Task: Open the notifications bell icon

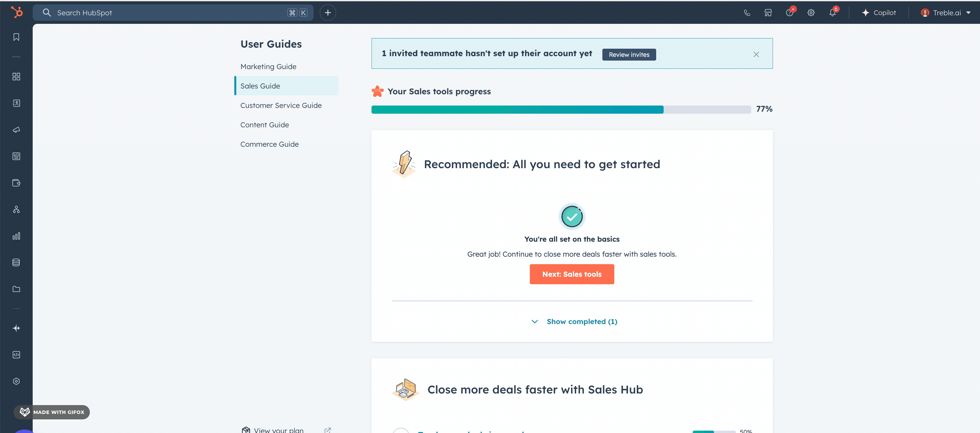Action: click(832, 13)
